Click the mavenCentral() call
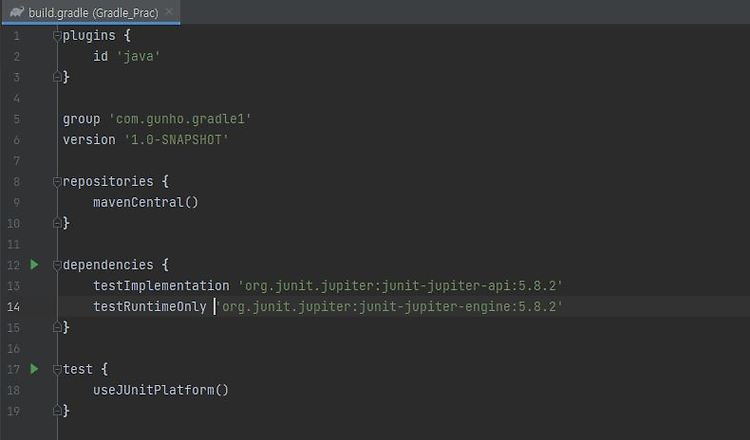Viewport: 750px width, 440px height. pyautogui.click(x=145, y=202)
